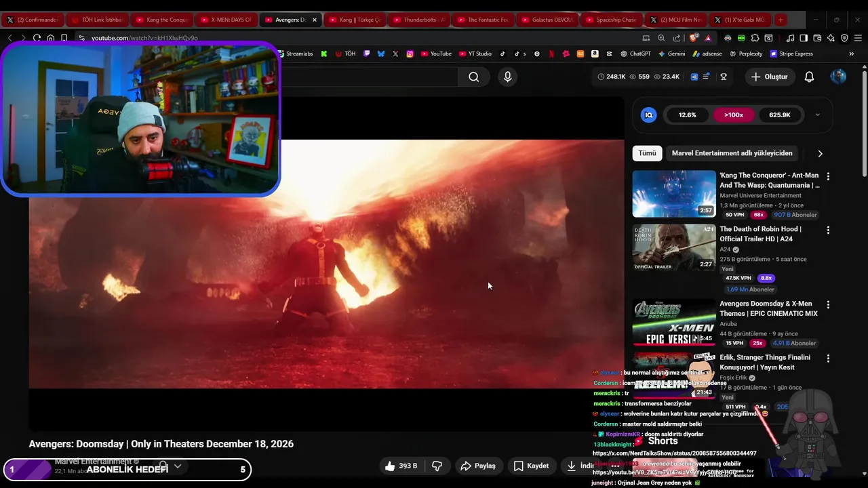Open Avengers Doomsday & X-Men Themes title
Image resolution: width=868 pixels, height=488 pixels.
click(768, 308)
